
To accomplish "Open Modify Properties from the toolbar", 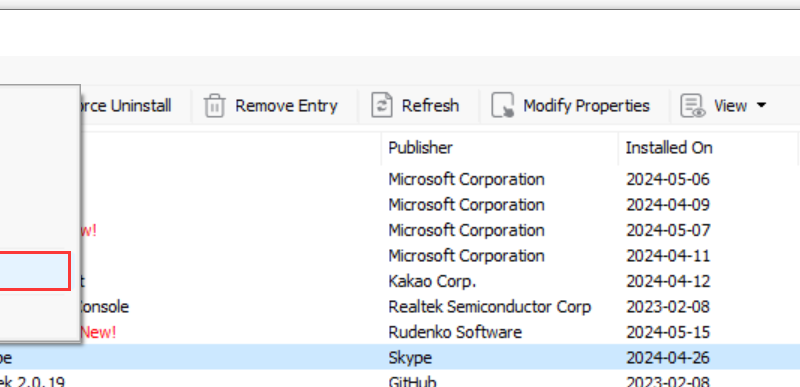I will coord(570,106).
